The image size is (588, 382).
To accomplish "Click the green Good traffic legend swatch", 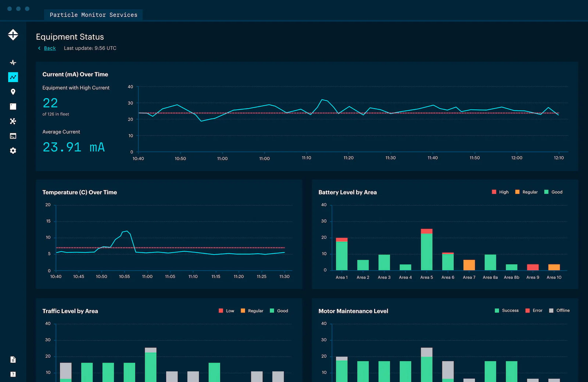I will [x=272, y=310].
